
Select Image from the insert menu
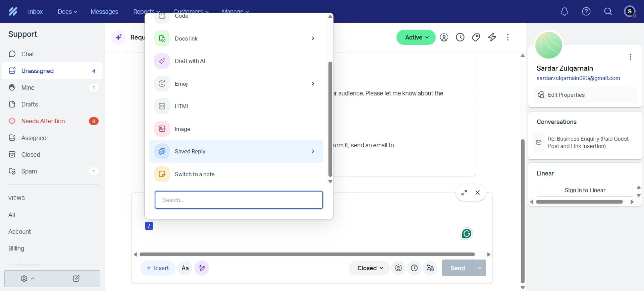[x=236, y=129]
